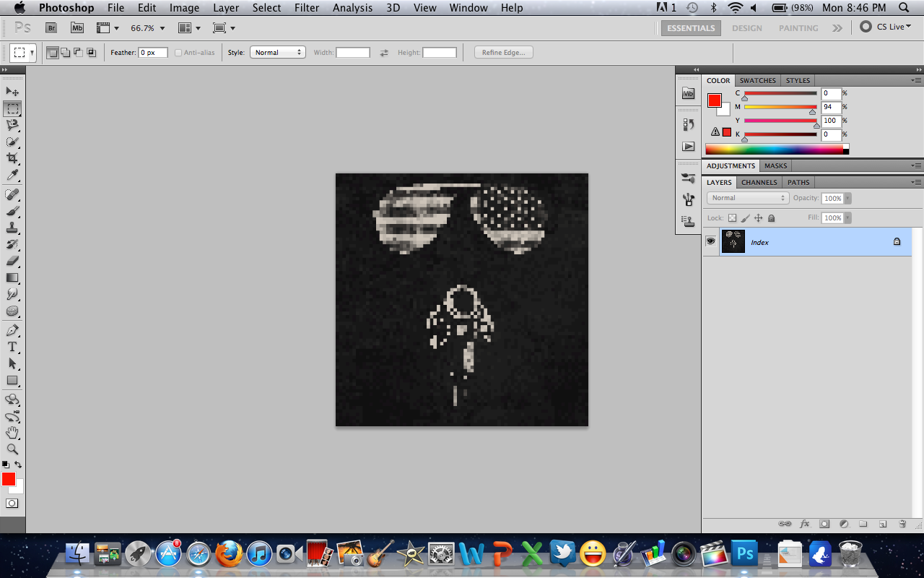Open the Style dropdown in the options bar
The width and height of the screenshot is (924, 578).
(277, 52)
